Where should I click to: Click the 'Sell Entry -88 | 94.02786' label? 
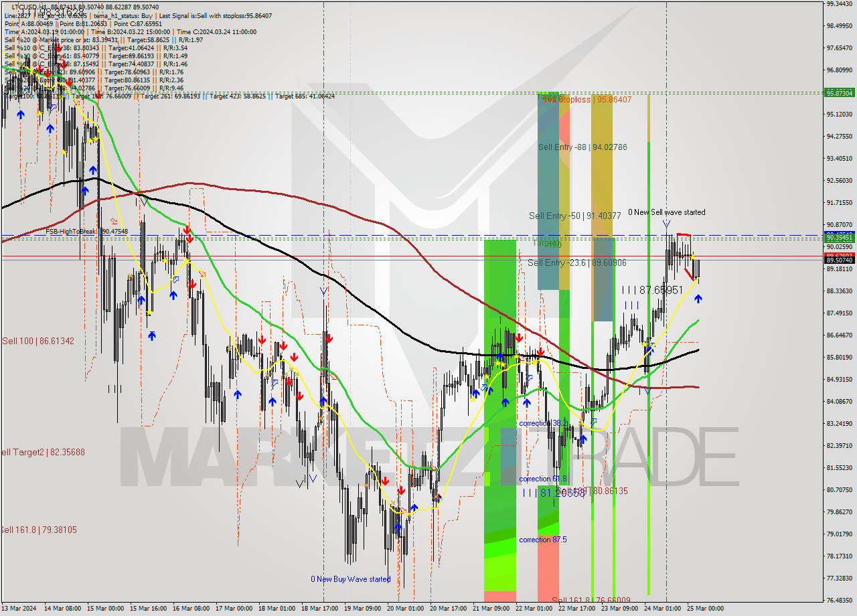tap(582, 147)
